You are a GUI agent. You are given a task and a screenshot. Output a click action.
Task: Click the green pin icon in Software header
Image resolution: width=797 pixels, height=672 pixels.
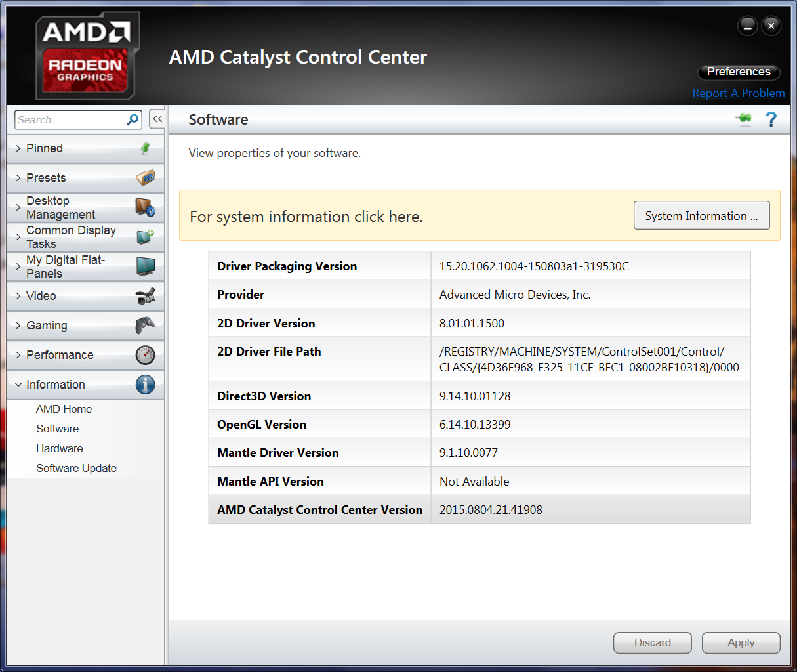click(x=744, y=119)
